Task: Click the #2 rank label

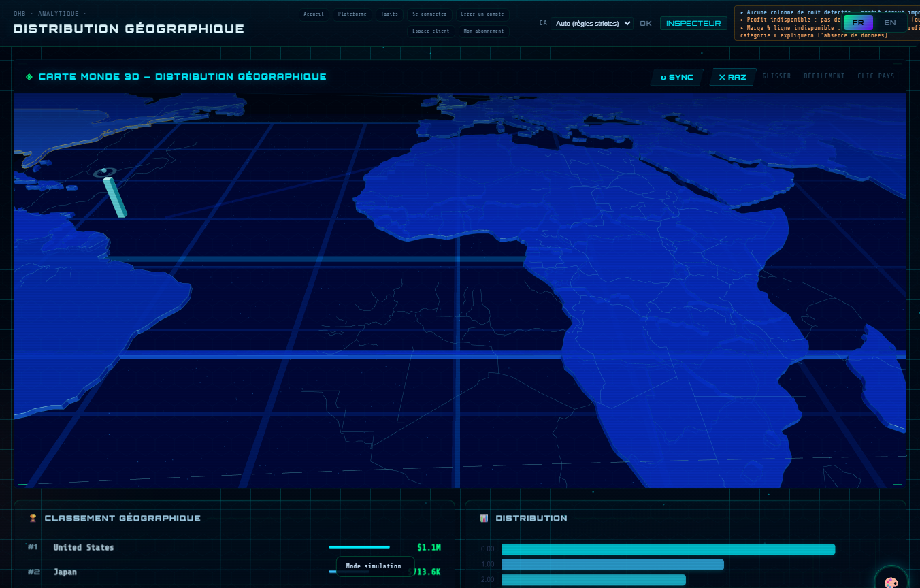Action: (33, 572)
